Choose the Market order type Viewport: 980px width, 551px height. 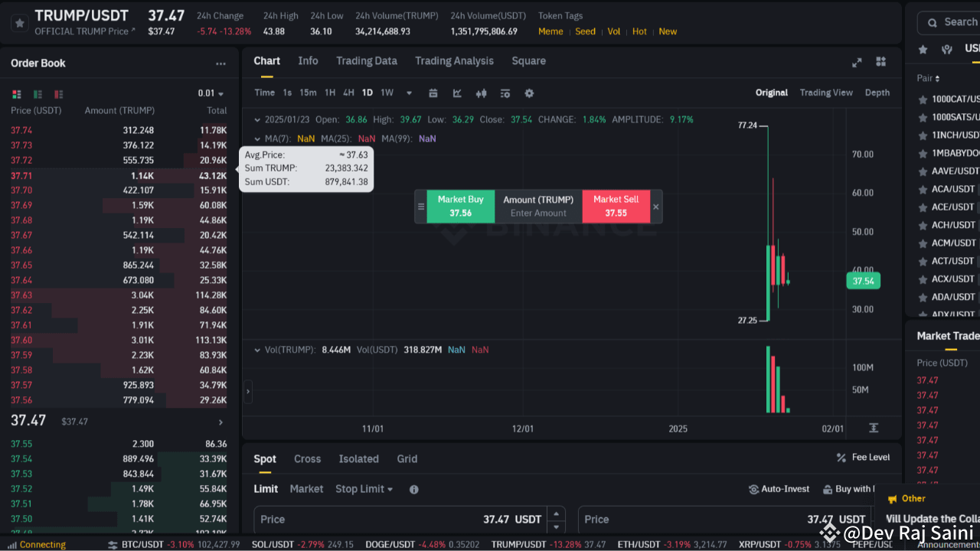pos(306,489)
